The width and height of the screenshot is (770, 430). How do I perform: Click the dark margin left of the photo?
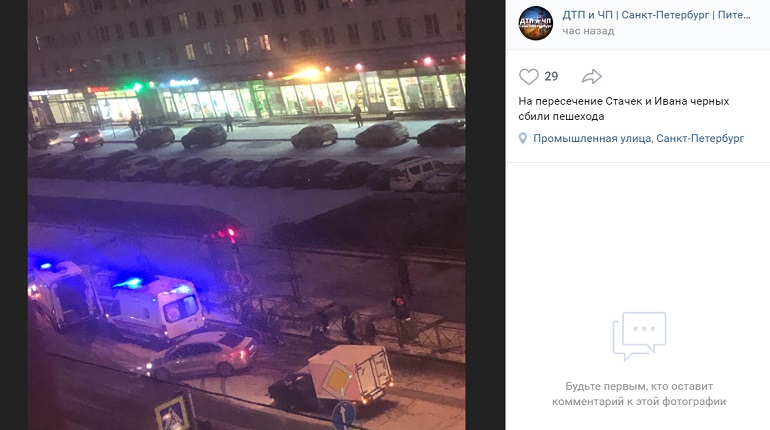point(14,215)
